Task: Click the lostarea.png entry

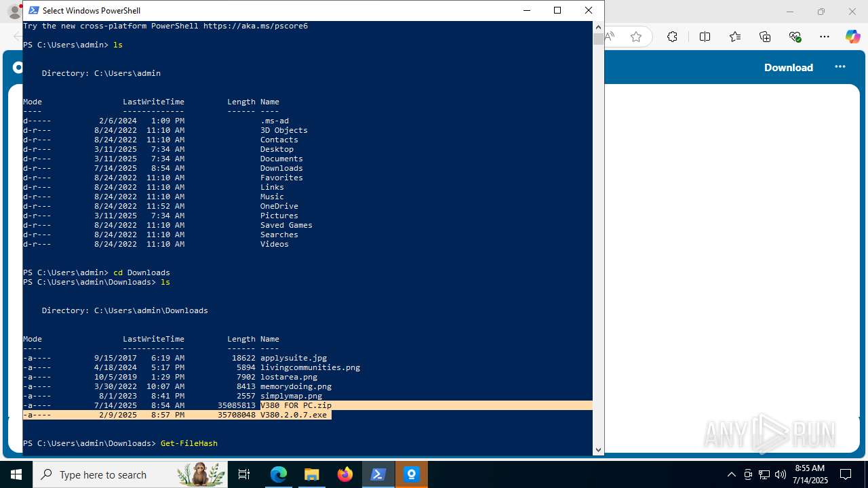Action: (x=289, y=377)
